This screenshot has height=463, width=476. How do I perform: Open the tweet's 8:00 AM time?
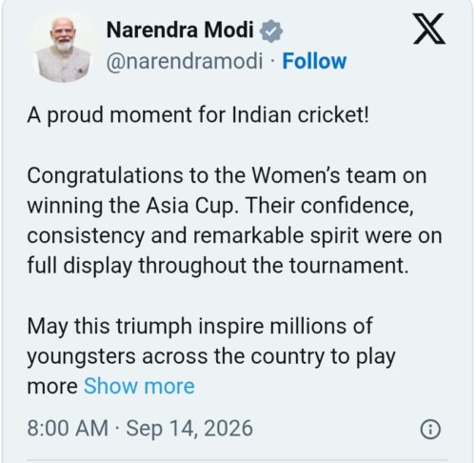68,428
